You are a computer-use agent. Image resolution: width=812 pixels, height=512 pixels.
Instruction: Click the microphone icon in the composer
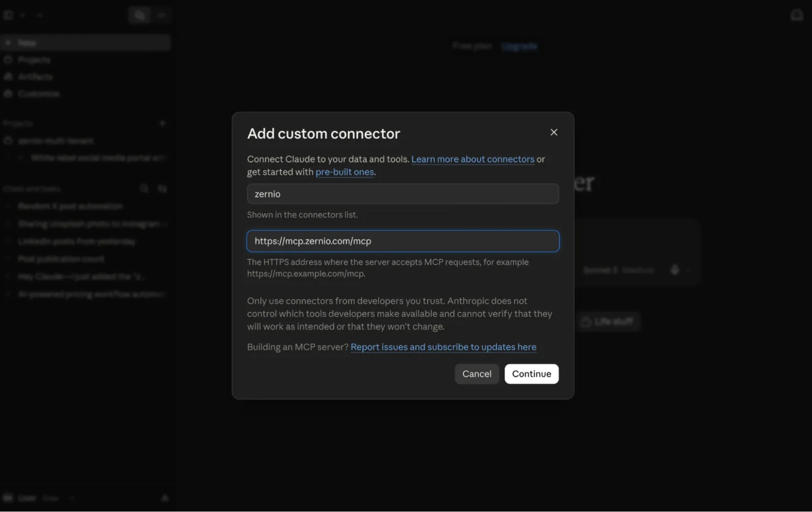pos(674,270)
